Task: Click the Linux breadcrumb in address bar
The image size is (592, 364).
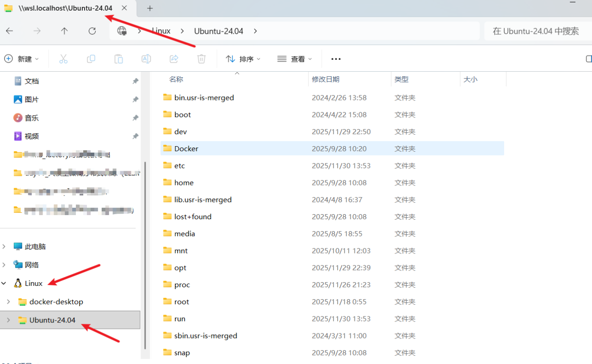Action: pyautogui.click(x=162, y=31)
